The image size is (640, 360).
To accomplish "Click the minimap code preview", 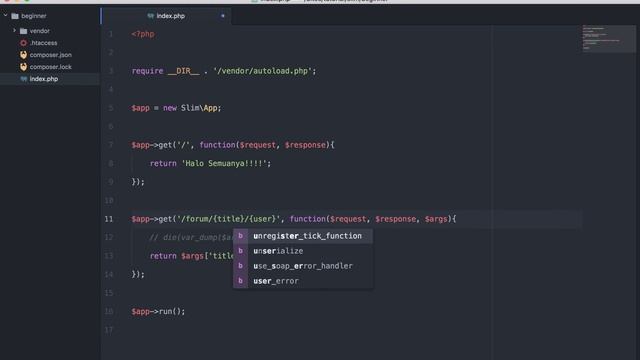I will [x=608, y=38].
